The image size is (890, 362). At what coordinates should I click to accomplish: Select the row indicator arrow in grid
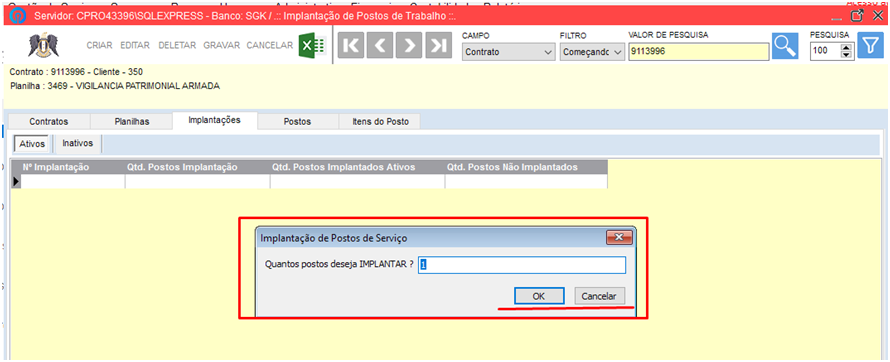click(x=16, y=181)
